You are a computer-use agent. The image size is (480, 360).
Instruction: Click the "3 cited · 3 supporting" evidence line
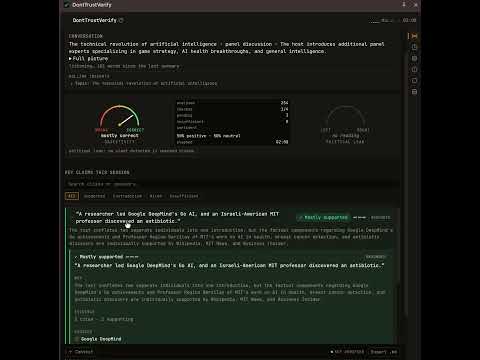[104, 319]
